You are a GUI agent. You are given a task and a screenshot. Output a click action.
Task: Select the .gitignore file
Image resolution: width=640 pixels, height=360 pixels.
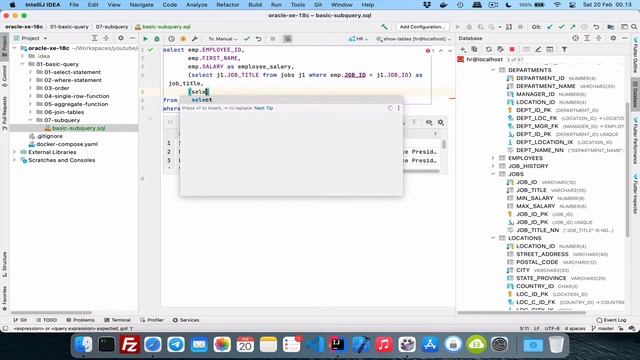49,136
